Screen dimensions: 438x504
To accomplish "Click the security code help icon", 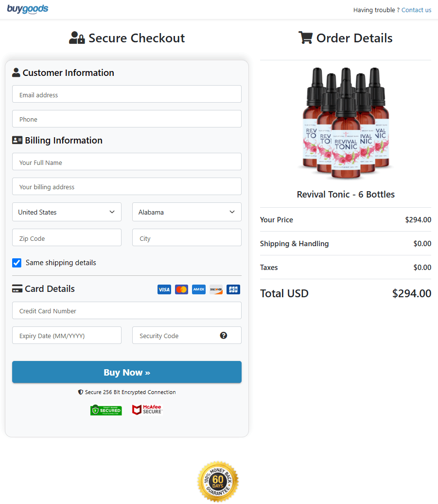I will pos(224,335).
